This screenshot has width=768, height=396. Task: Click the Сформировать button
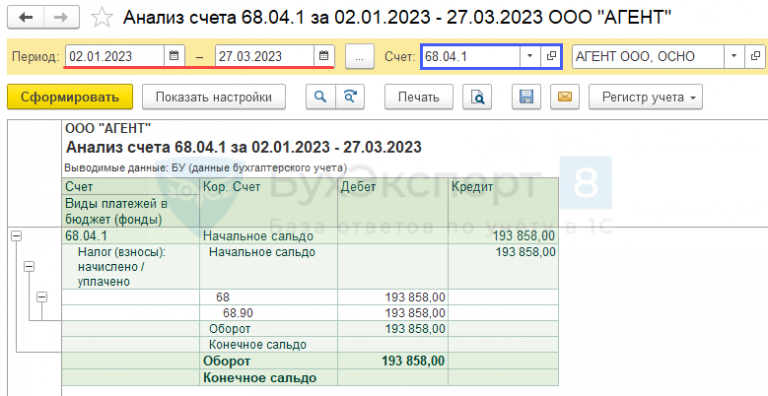[70, 97]
